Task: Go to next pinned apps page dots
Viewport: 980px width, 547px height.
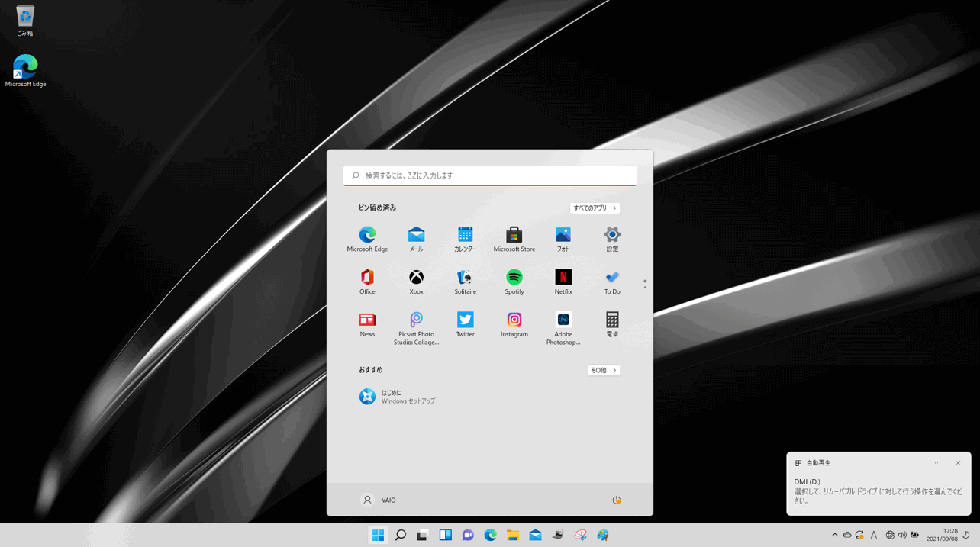Action: coord(645,284)
